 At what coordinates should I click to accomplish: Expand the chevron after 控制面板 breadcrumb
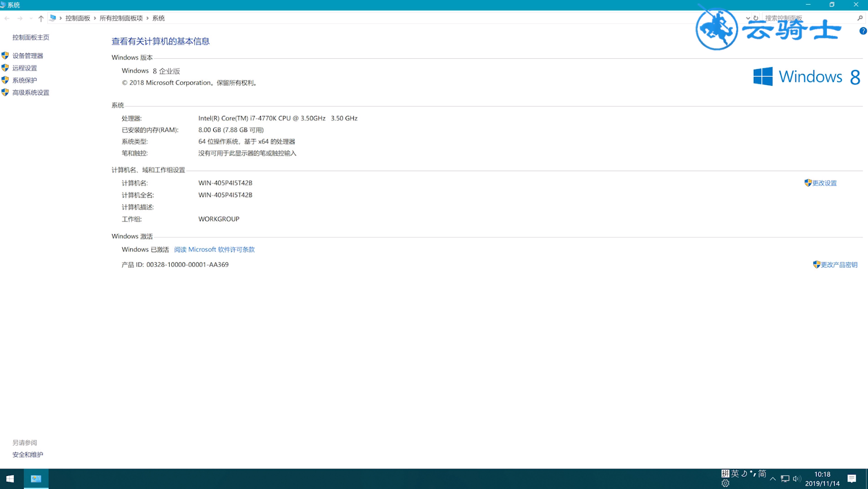coord(94,18)
